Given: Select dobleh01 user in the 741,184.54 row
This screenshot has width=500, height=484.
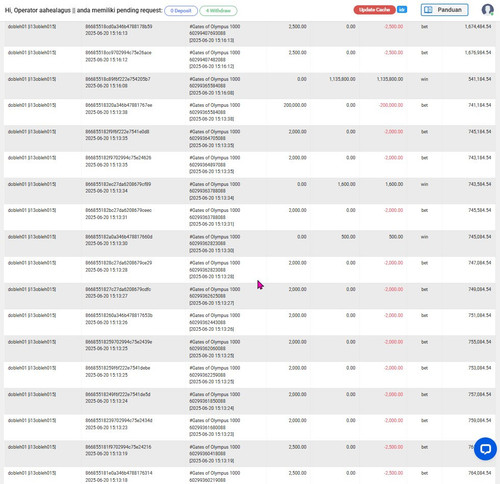Looking at the screenshot, I should coord(32,105).
